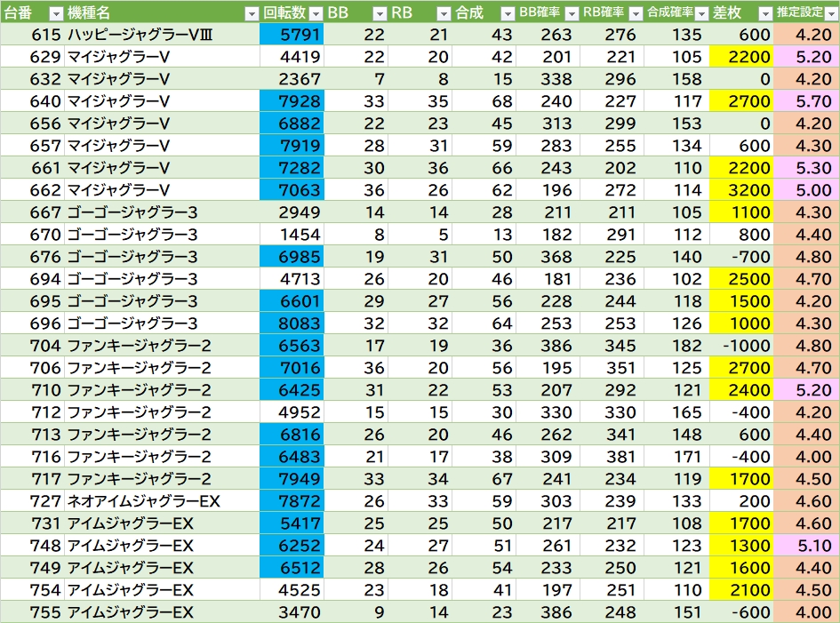Open the 合成 column filter dropdown
The image size is (840, 623).
(x=508, y=13)
